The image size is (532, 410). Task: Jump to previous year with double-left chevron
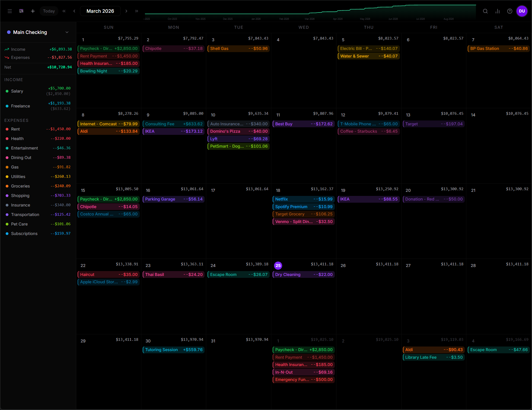pyautogui.click(x=64, y=11)
